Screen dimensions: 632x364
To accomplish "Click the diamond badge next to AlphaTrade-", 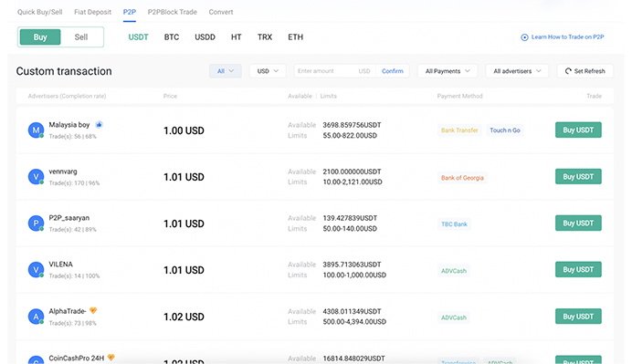I will click(93, 310).
